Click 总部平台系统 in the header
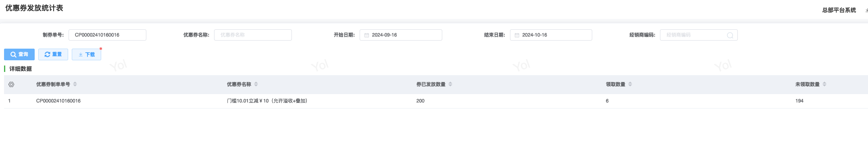The image size is (868, 164). [839, 10]
